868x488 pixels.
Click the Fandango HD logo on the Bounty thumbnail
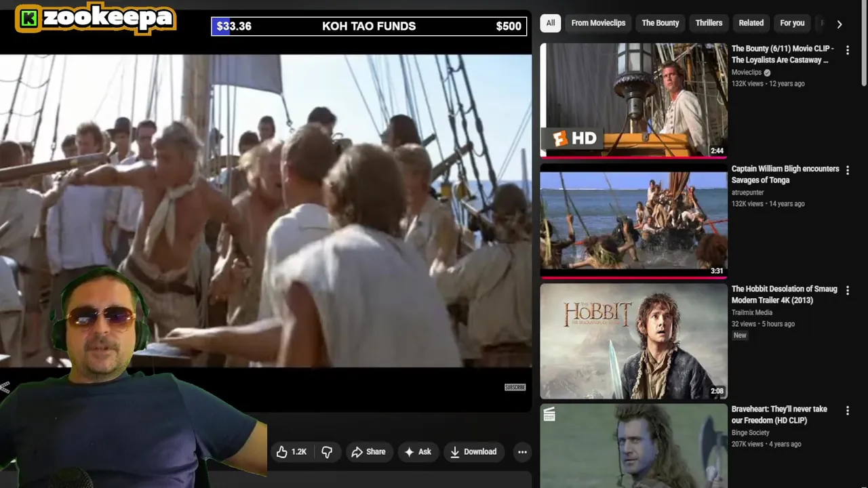[x=574, y=139]
